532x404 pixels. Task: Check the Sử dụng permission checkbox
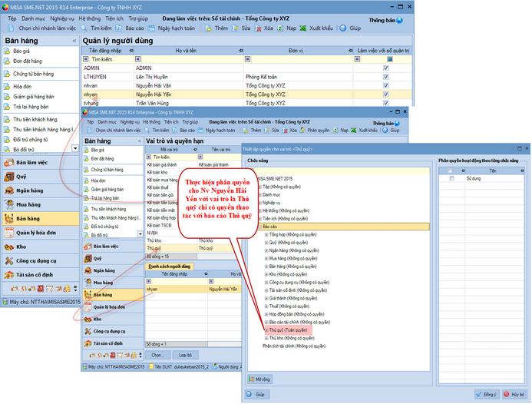451,179
